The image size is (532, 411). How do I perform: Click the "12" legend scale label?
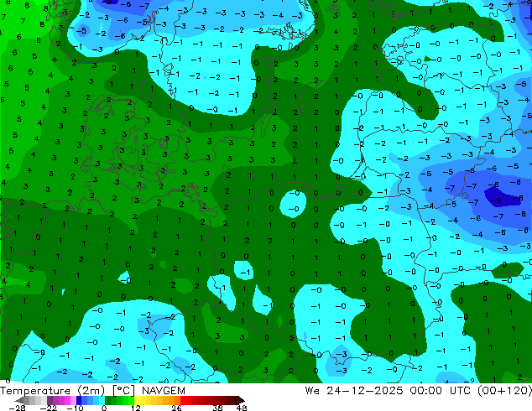[x=136, y=408]
